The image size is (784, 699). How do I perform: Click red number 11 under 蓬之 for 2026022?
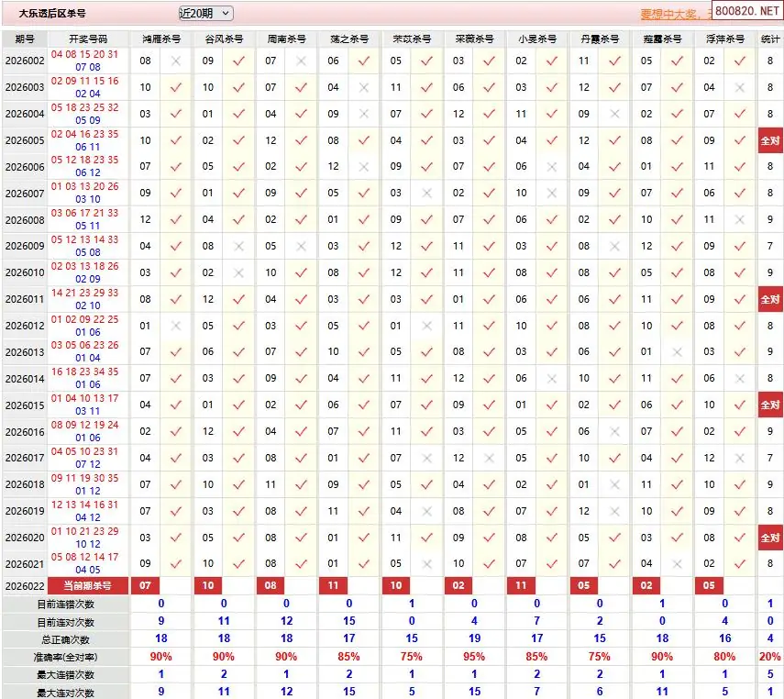(333, 586)
